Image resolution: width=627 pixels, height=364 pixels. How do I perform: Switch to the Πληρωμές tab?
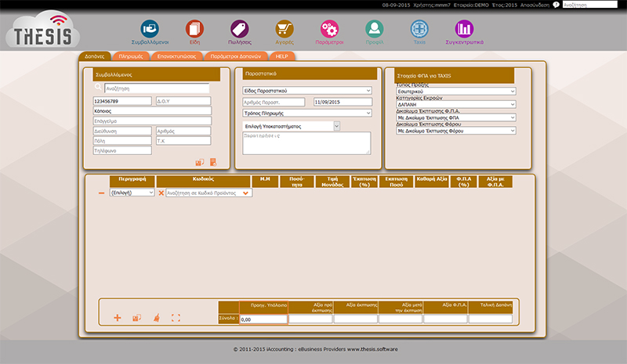point(131,56)
